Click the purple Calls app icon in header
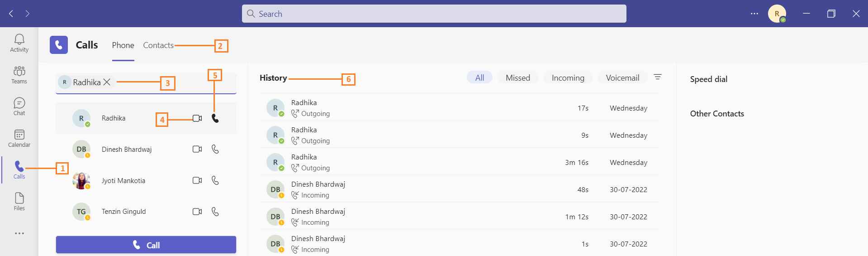The width and height of the screenshot is (868, 256). click(x=59, y=45)
